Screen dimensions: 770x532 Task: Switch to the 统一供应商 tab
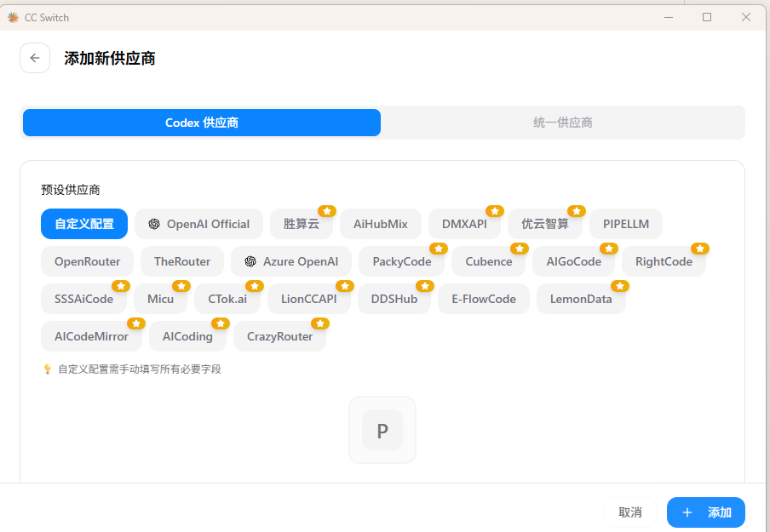[563, 123]
